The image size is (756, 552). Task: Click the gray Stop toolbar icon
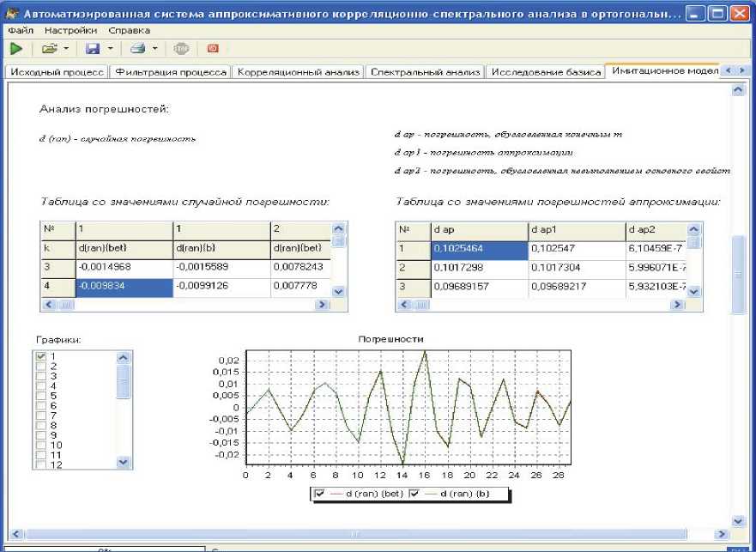click(x=181, y=50)
